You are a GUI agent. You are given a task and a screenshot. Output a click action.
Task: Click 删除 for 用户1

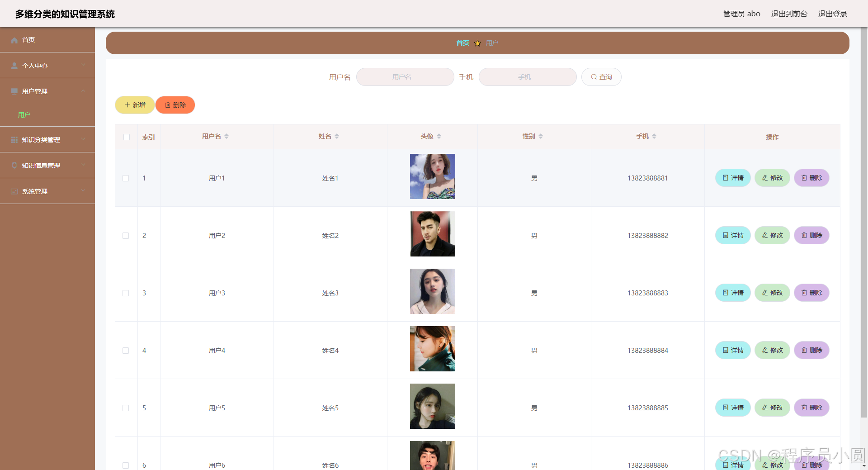coord(811,178)
